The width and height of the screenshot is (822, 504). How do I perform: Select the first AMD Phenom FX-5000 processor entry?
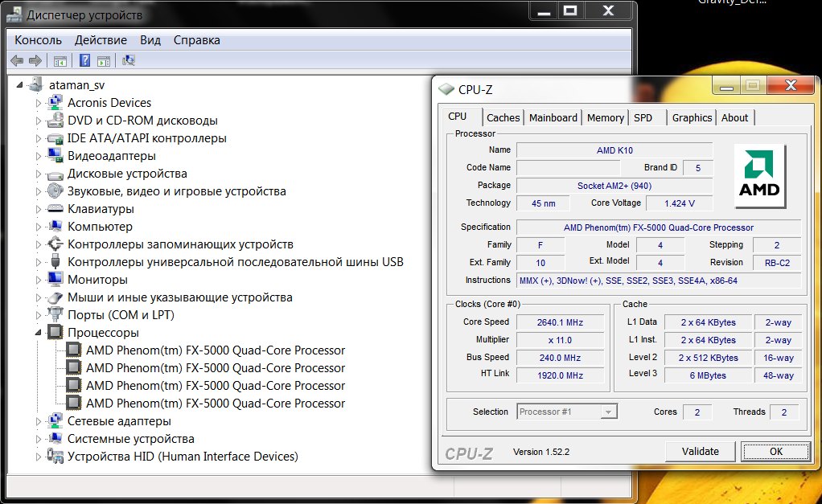[x=216, y=350]
